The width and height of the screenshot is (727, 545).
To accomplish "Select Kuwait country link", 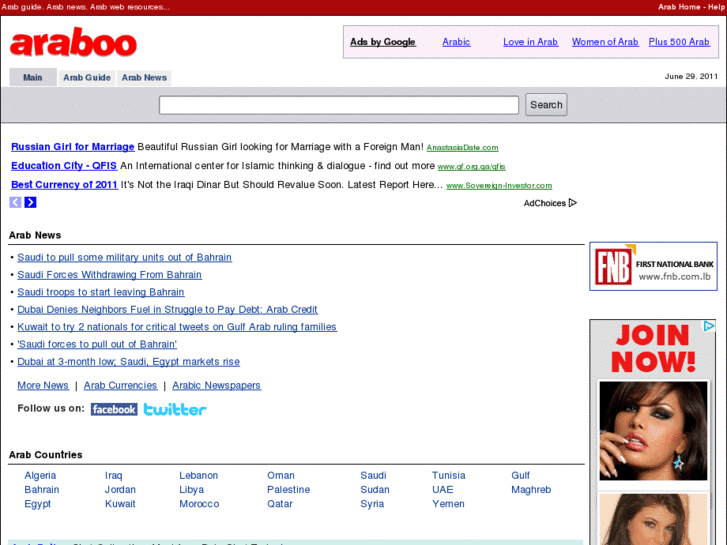I will [120, 504].
